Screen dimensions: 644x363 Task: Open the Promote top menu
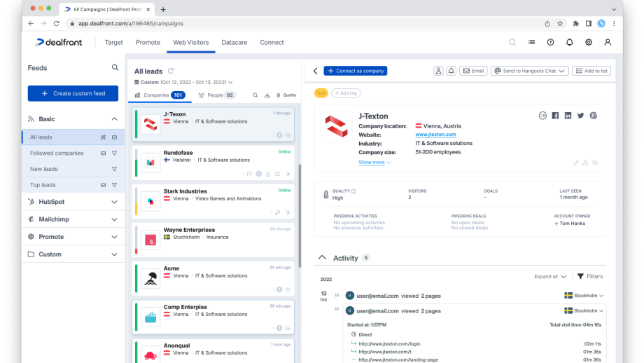(x=148, y=42)
